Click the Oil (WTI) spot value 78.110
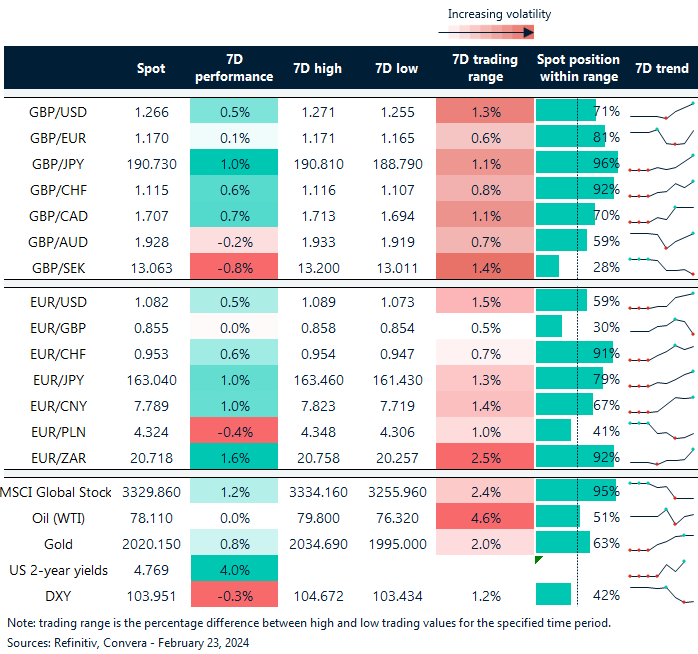The image size is (698, 654). (x=151, y=518)
